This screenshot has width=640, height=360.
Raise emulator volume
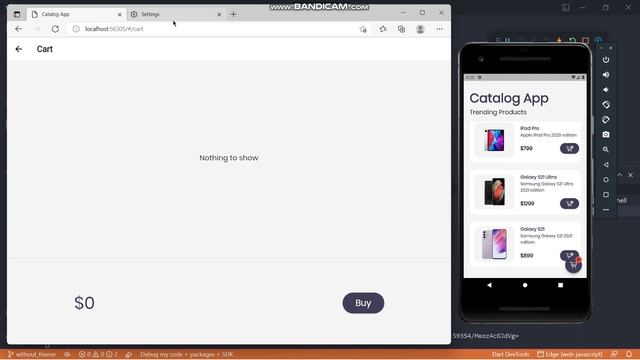(x=606, y=75)
